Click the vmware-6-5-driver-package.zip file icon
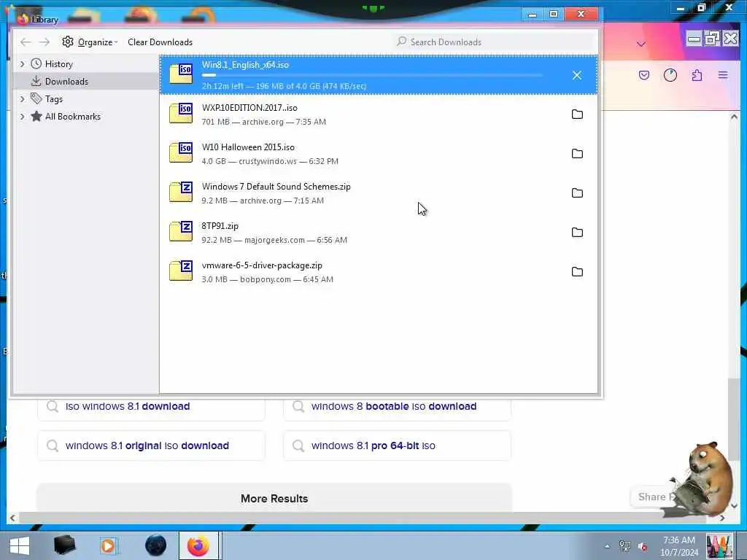 point(181,271)
